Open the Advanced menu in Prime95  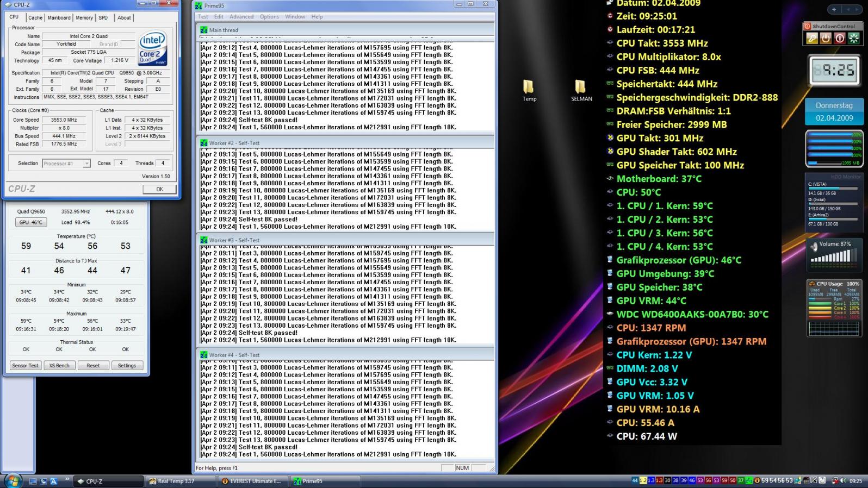[241, 17]
